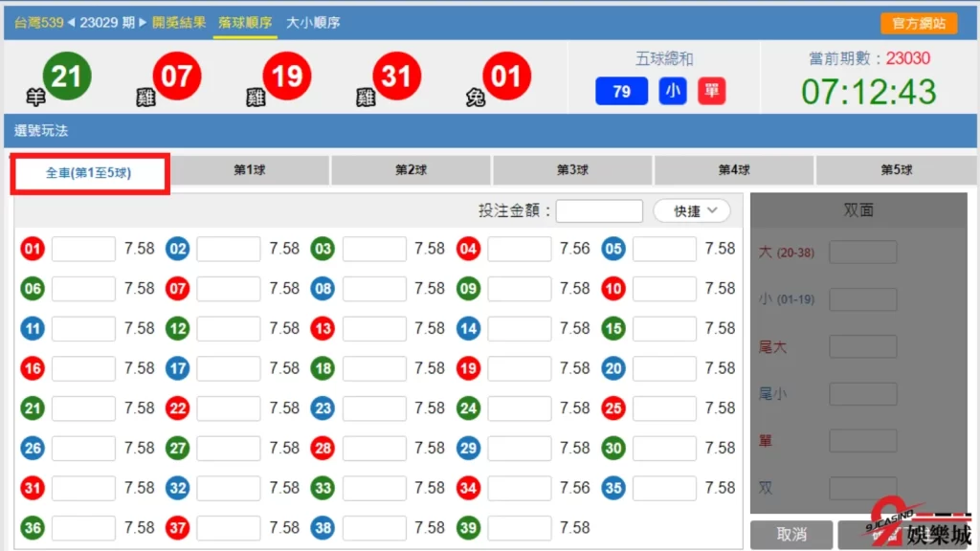Click the previous period arrow before 23029
Viewport: 980px width, 551px height.
point(72,23)
